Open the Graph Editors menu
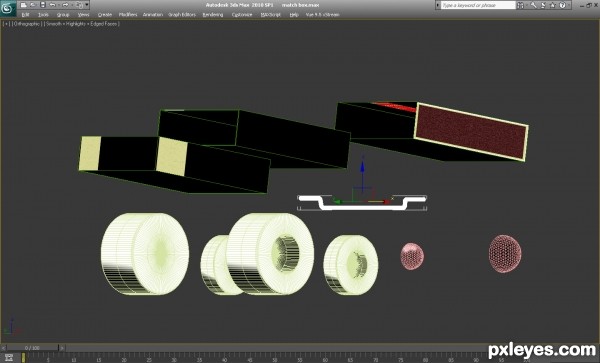This screenshot has width=600, height=363. (x=182, y=15)
